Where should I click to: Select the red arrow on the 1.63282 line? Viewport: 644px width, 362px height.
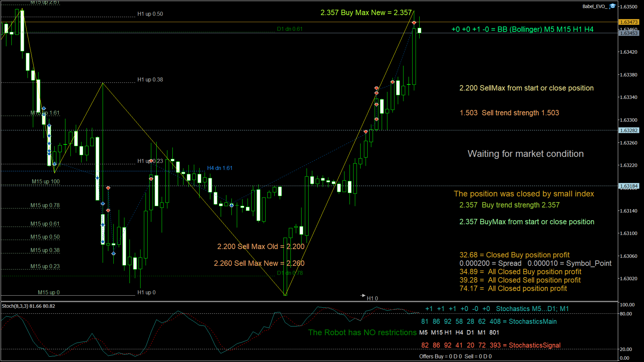366,132
